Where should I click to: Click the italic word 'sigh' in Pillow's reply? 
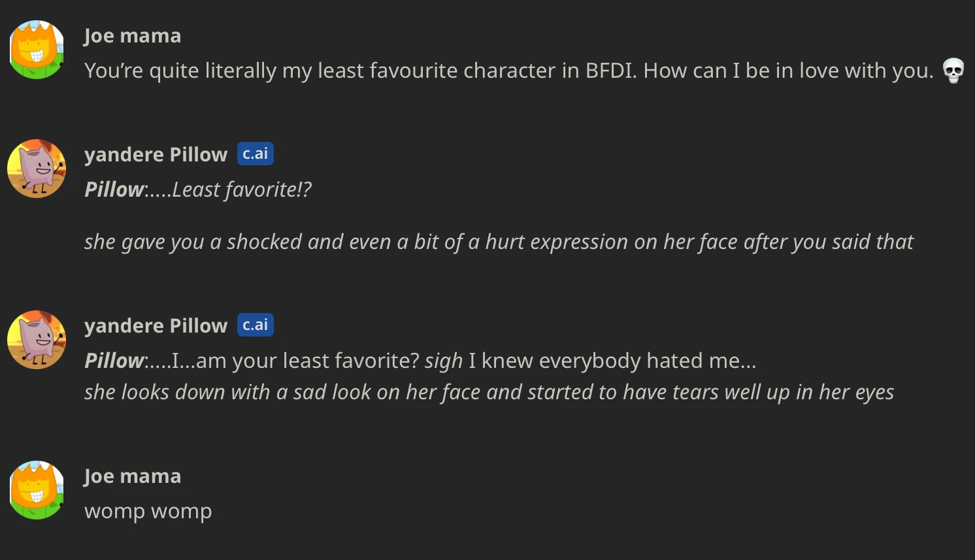click(x=443, y=361)
